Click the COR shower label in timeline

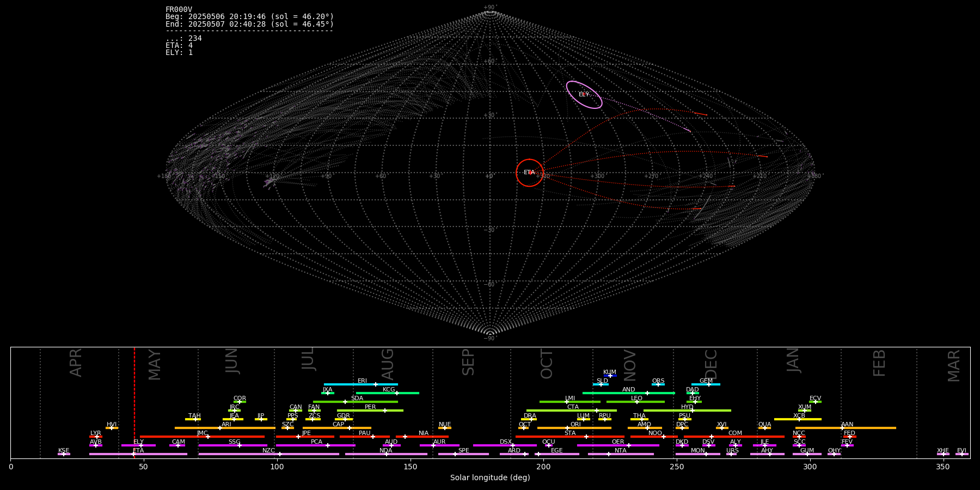point(240,399)
